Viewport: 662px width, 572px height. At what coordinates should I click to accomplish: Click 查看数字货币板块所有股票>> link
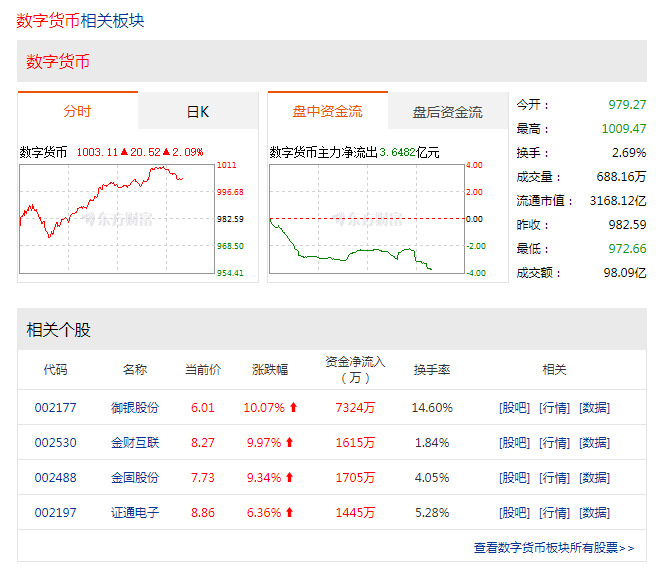click(x=554, y=548)
